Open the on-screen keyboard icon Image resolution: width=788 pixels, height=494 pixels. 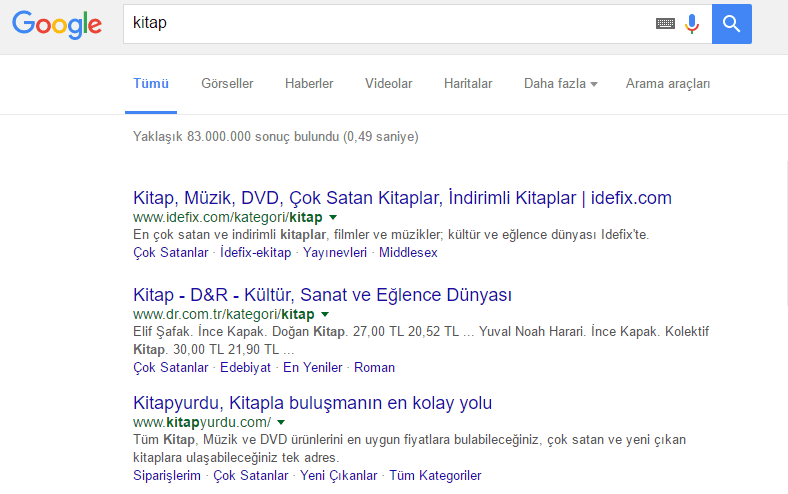pos(665,23)
